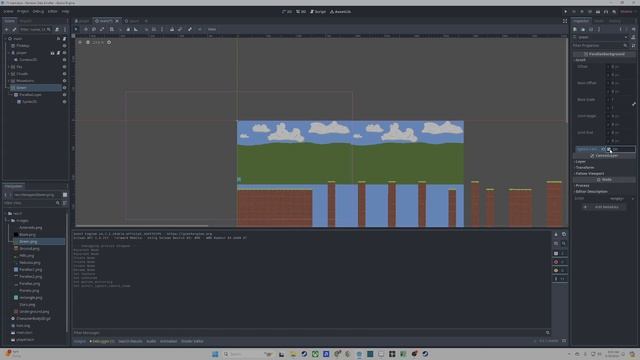The image size is (640, 360).
Task: Toggle the Base Scale link ratio icon
Action: pos(633,104)
